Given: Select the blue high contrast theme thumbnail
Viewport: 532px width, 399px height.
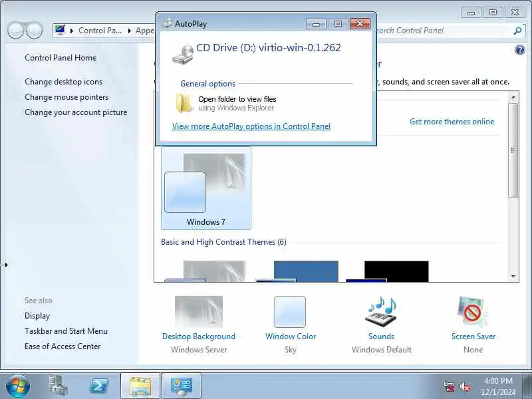Looking at the screenshot, I should coord(297,271).
